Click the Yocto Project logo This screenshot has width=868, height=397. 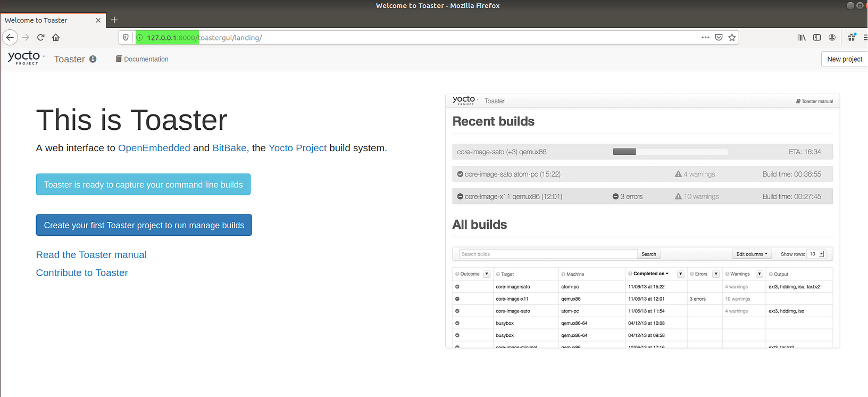[x=25, y=57]
